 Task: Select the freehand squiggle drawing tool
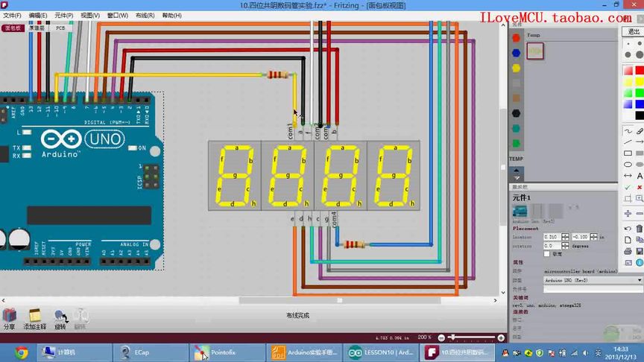coord(628,131)
